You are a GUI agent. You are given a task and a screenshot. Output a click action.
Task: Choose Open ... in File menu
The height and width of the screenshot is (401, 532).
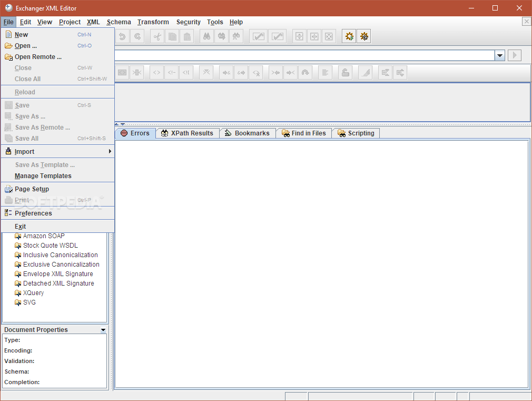pyautogui.click(x=58, y=45)
